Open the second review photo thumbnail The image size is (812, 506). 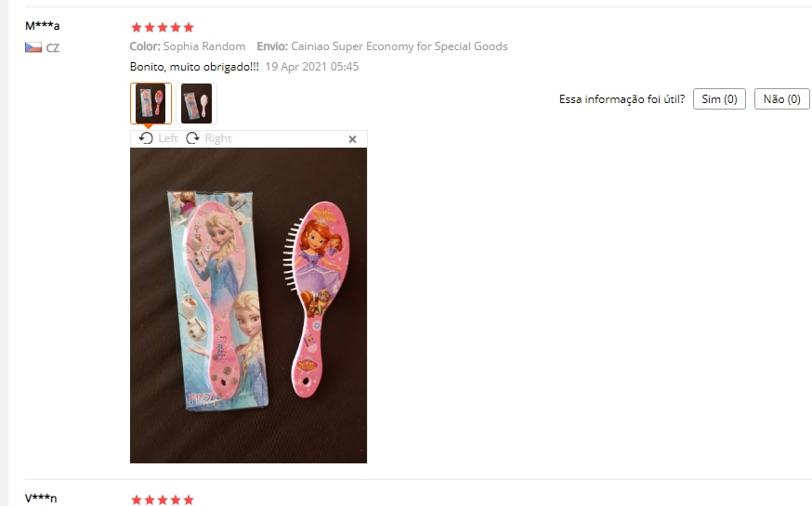click(x=196, y=103)
